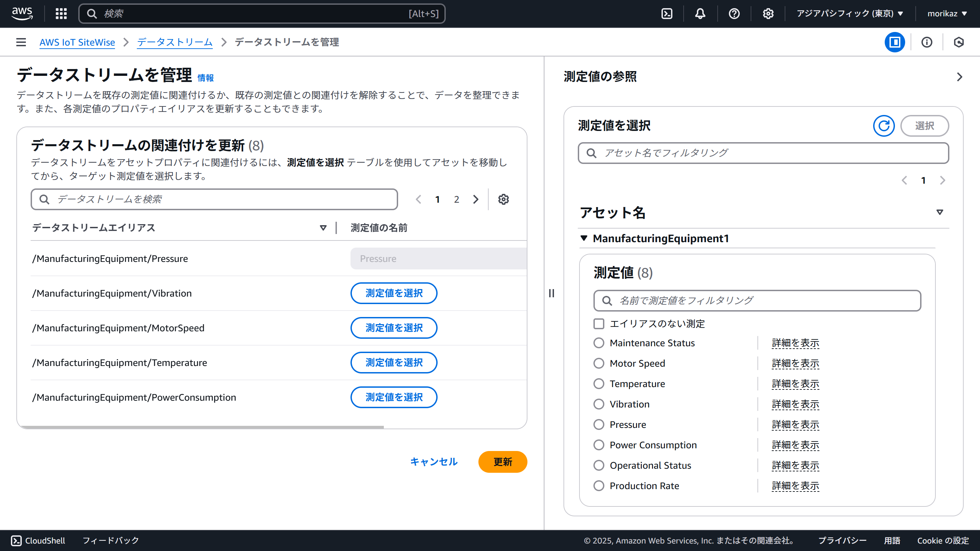This screenshot has width=980, height=551.
Task: Focus the 名前で測定値をフィルタリング field
Action: [x=757, y=300]
